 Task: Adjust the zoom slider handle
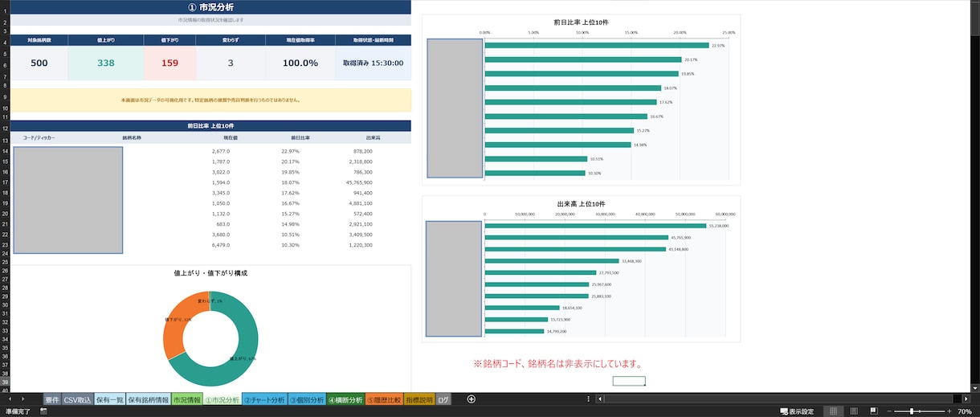(912, 411)
